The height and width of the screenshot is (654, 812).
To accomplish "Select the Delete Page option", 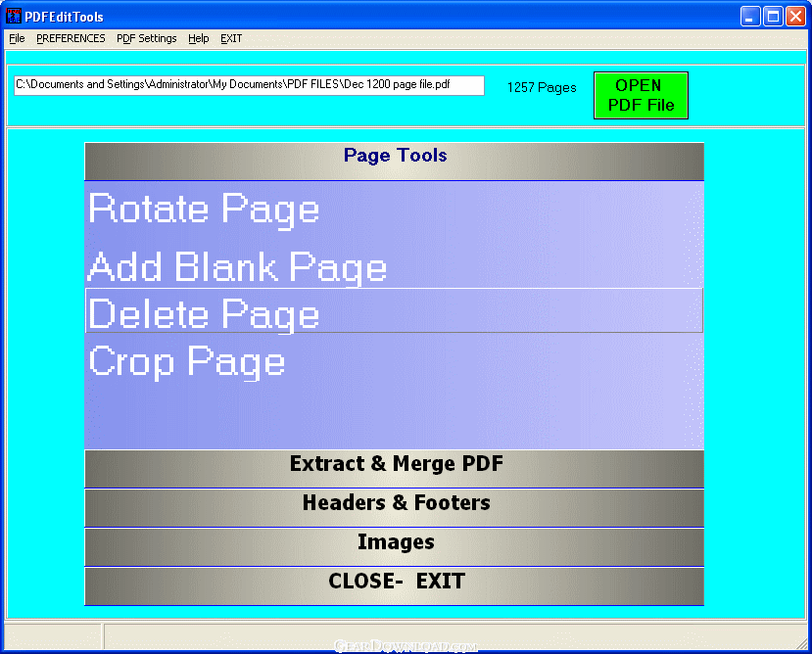I will coord(394,310).
